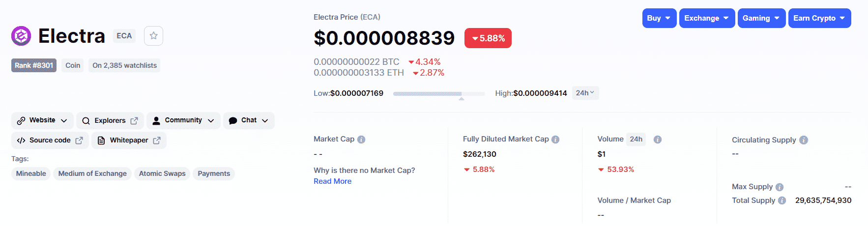The width and height of the screenshot is (868, 226).
Task: Click Read More about market cap
Action: 333,181
